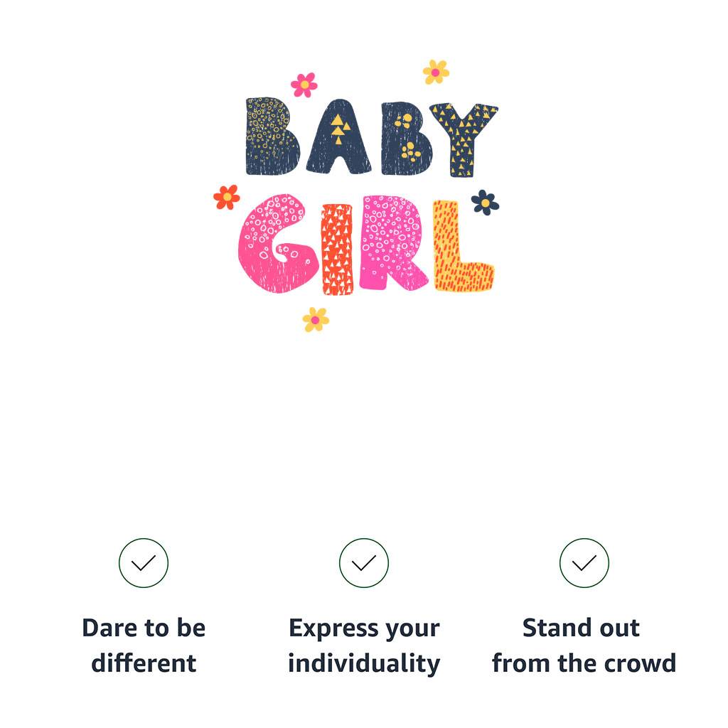Viewport: 728px width, 728px height.
Task: Click the navy B with yellow dots
Action: (x=404, y=137)
